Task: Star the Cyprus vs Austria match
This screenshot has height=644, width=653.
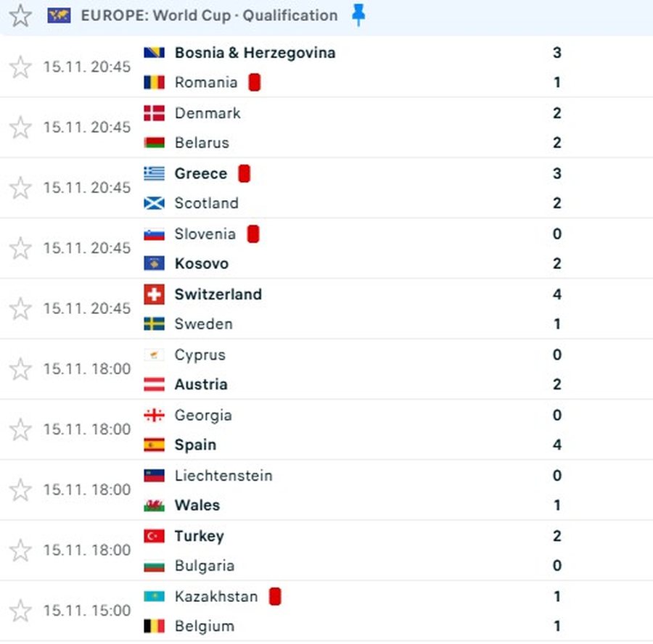Action: point(20,369)
